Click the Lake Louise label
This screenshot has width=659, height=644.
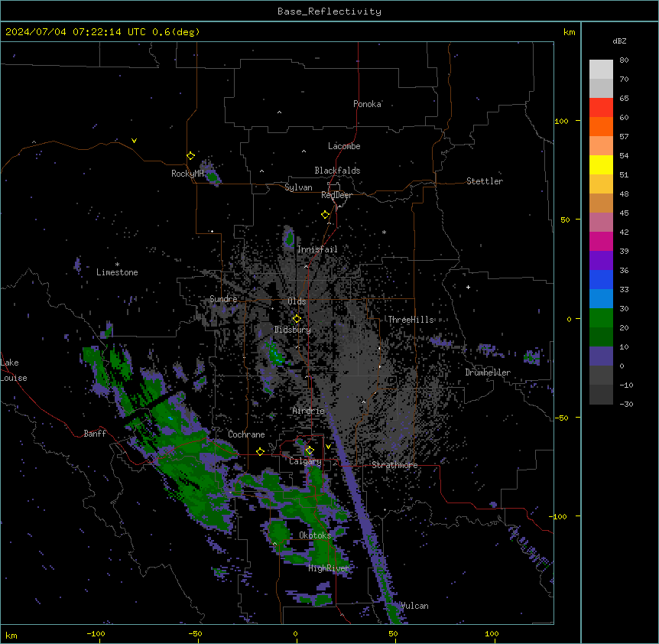[x=13, y=370]
